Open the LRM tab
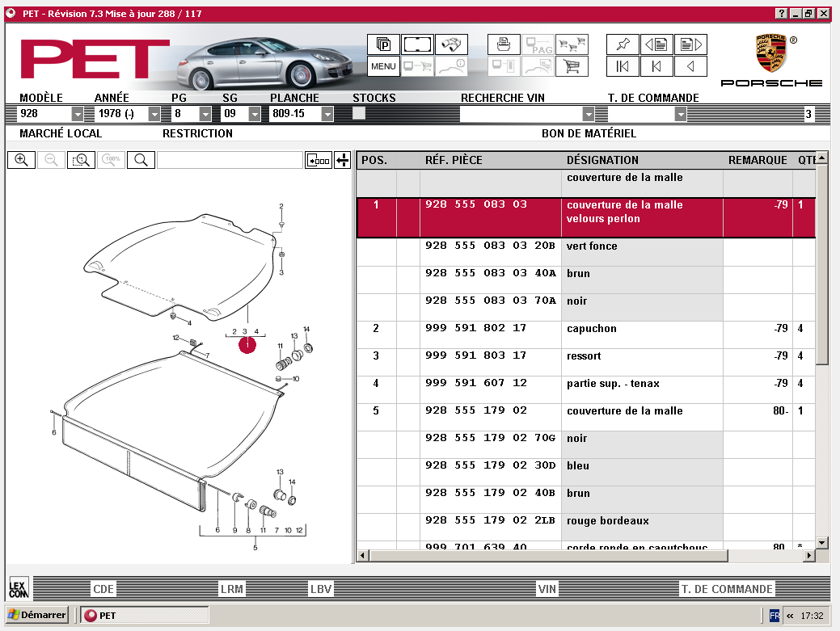The image size is (840, 631). tap(231, 589)
